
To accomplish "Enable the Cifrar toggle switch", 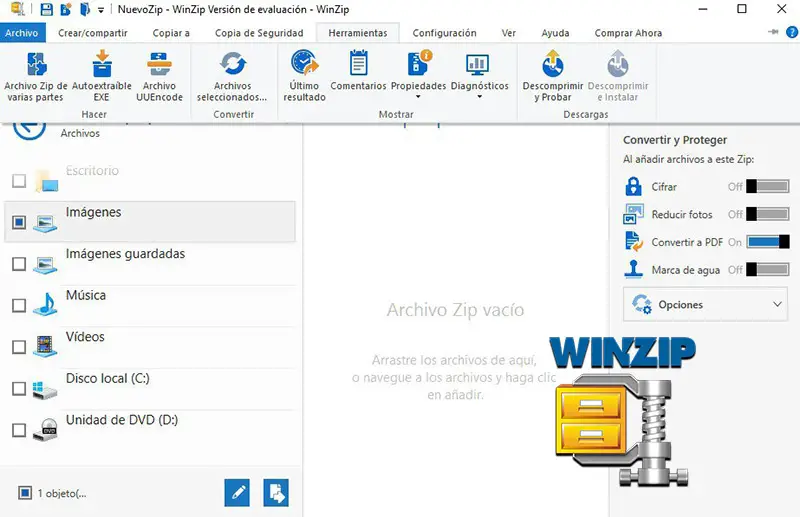I will point(767,186).
